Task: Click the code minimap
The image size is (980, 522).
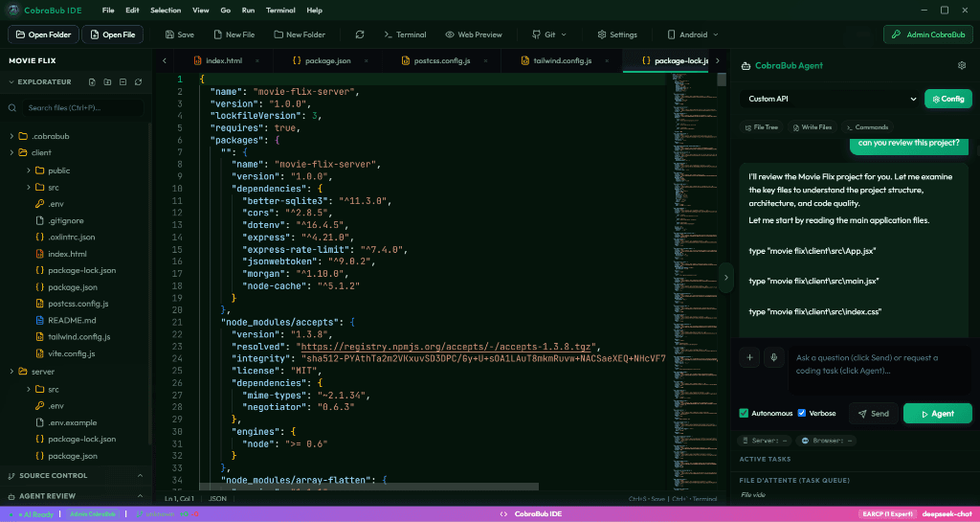Action: 693,282
